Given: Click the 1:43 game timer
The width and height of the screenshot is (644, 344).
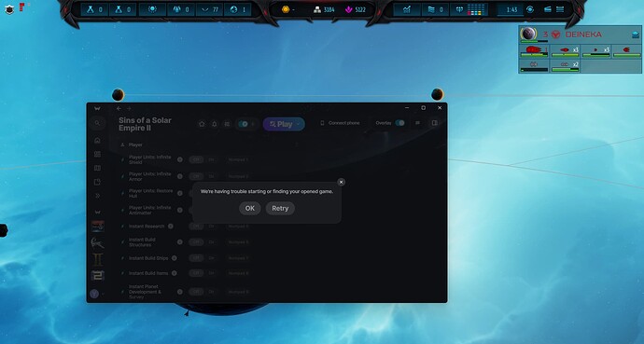Looking at the screenshot, I should point(511,9).
